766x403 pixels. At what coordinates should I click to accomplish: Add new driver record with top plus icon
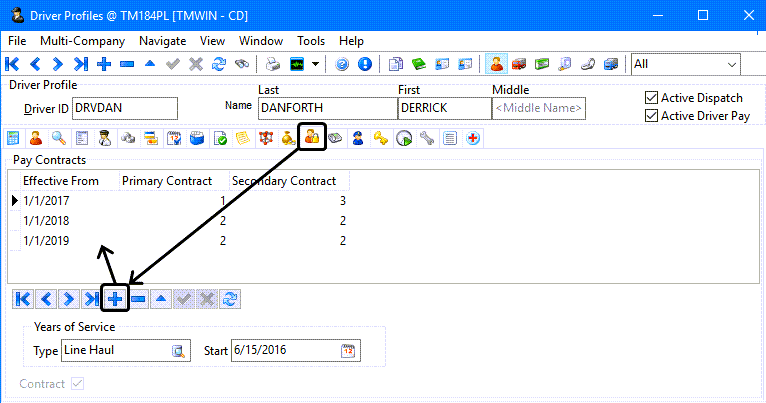coord(104,64)
